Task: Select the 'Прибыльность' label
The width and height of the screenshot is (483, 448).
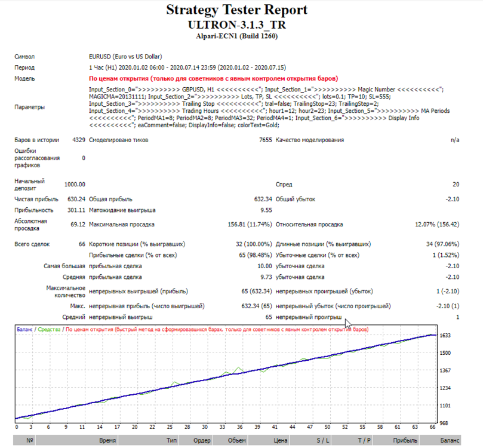Action: pyautogui.click(x=34, y=210)
